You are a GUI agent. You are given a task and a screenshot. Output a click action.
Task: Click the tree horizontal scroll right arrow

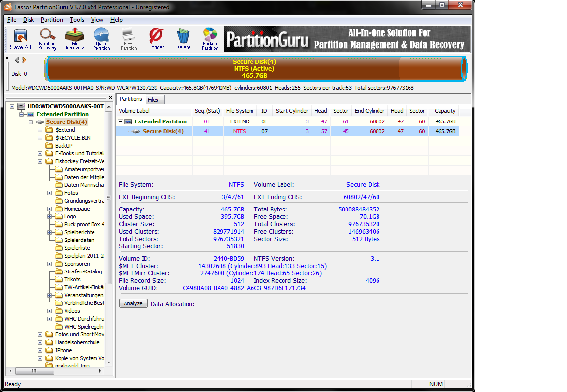coord(100,371)
